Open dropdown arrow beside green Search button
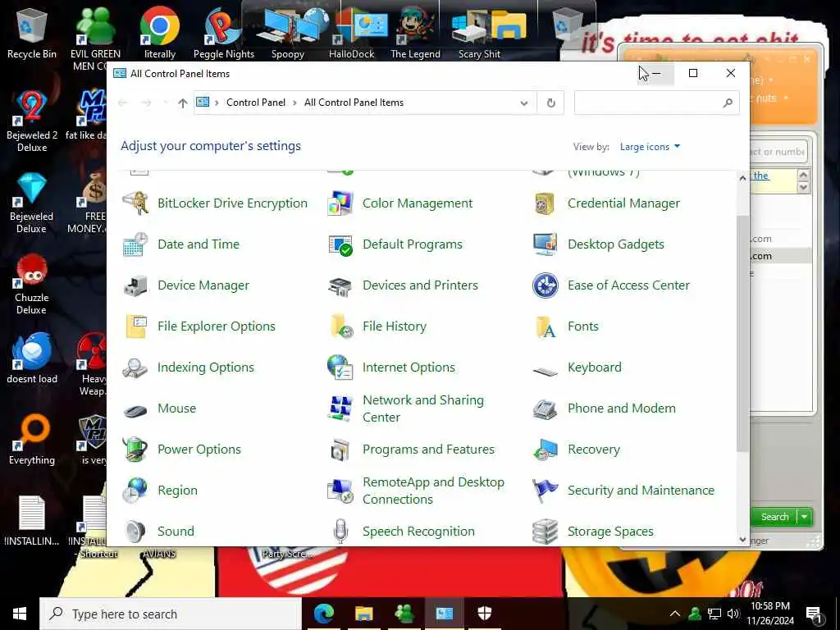This screenshot has width=840, height=630. pos(805,517)
